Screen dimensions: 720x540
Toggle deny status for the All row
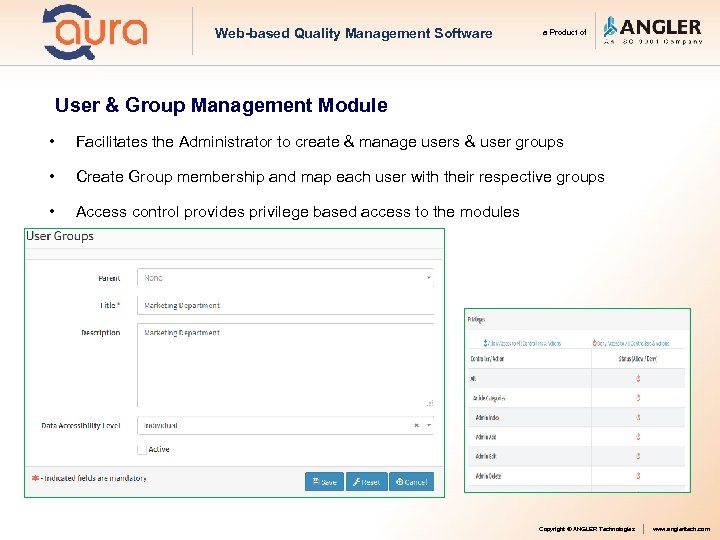tap(638, 378)
